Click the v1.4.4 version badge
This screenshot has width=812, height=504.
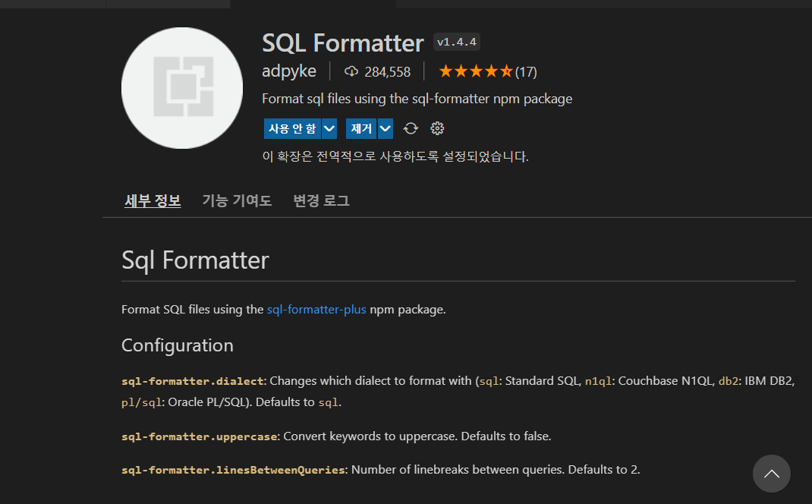coord(456,42)
